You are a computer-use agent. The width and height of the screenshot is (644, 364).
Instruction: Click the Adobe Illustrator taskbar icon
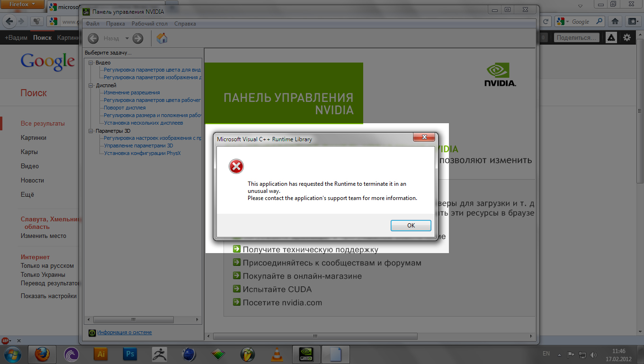(x=100, y=354)
